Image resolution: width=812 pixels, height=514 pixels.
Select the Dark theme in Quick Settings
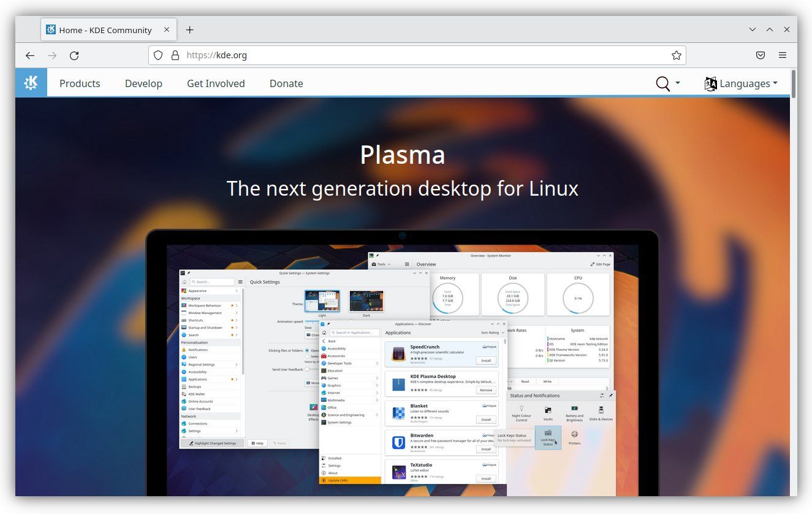click(366, 300)
